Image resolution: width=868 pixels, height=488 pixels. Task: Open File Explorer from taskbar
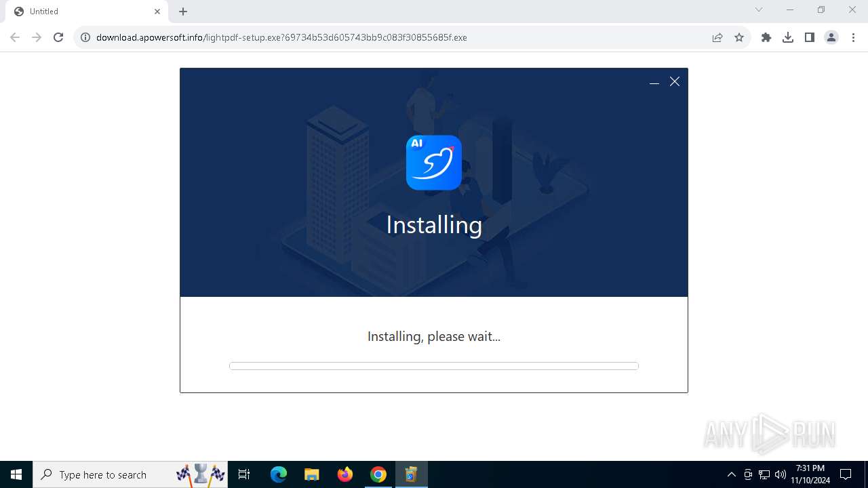[311, 474]
